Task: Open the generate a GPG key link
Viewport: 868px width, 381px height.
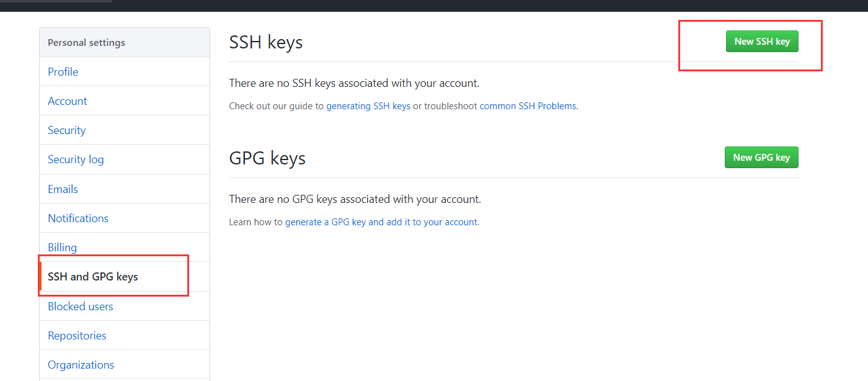Action: click(x=381, y=222)
